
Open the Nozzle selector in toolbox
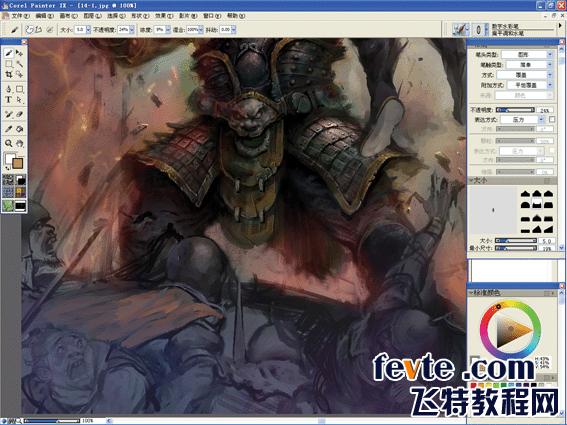pos(8,205)
